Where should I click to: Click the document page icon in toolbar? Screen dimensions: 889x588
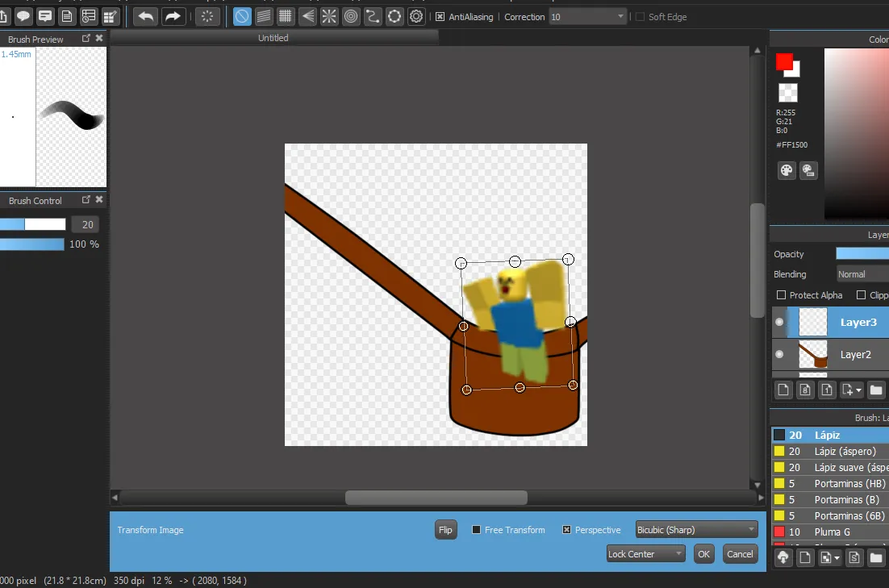pos(67,16)
